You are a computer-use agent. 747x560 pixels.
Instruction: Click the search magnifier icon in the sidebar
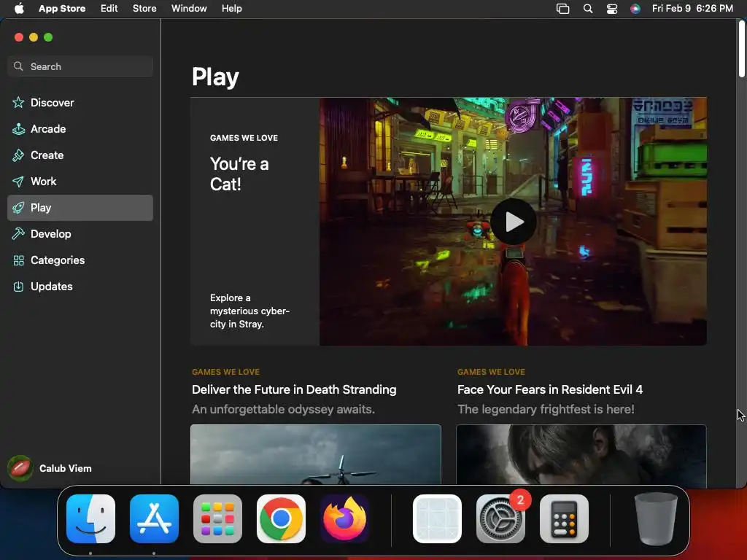pyautogui.click(x=18, y=66)
